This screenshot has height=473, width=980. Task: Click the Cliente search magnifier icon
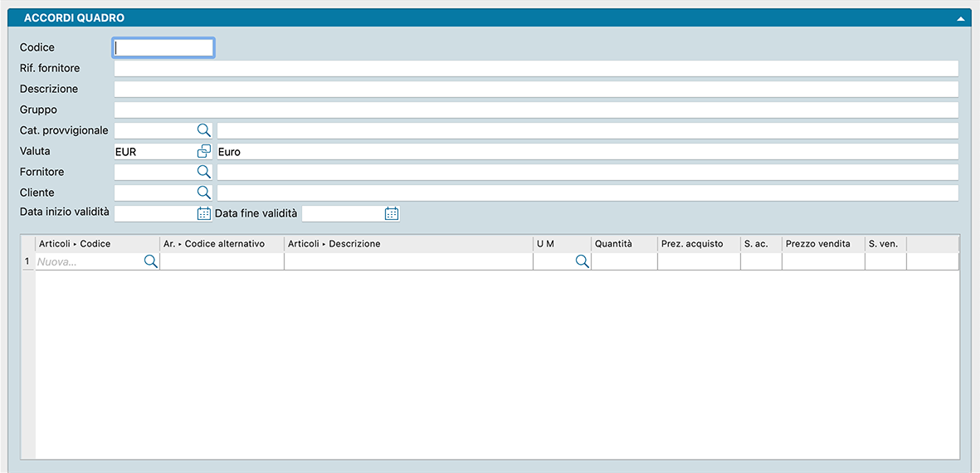[x=203, y=193]
